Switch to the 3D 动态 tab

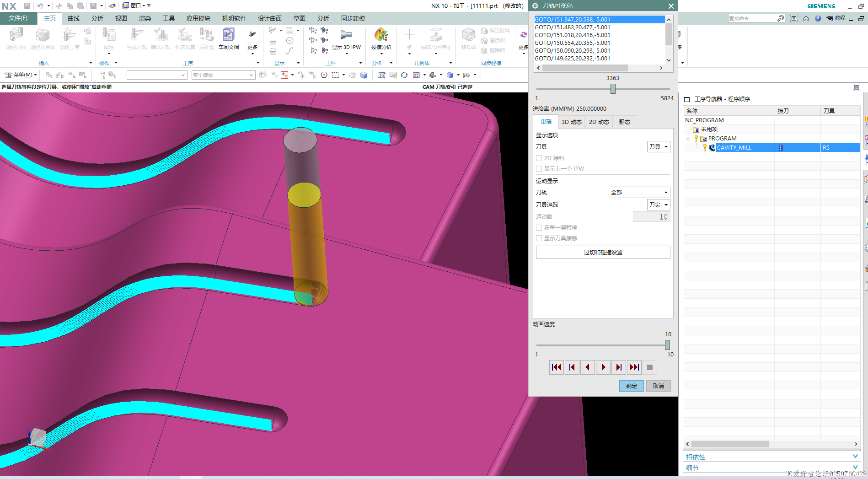572,122
